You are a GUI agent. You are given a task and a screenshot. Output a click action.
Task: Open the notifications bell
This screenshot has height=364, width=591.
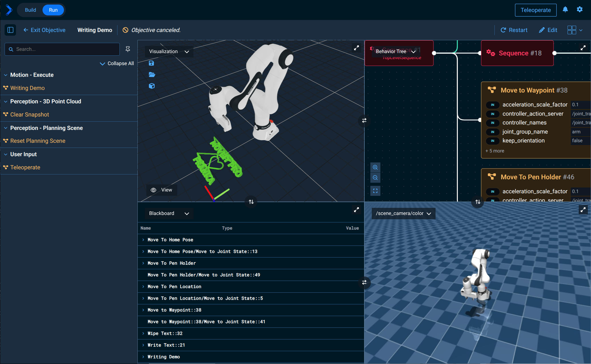click(x=565, y=9)
